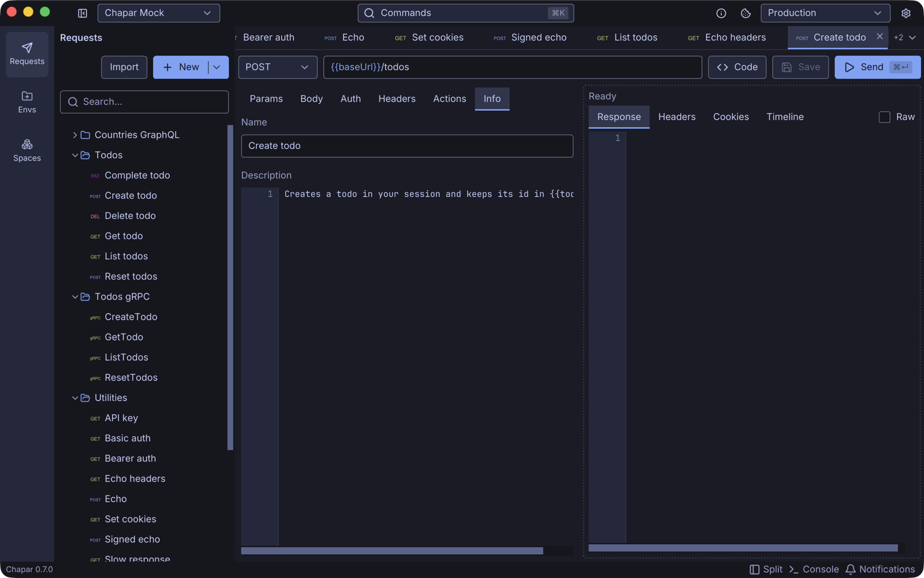Viewport: 924px width, 578px height.
Task: Show the +2 hidden tabs
Action: (x=904, y=38)
